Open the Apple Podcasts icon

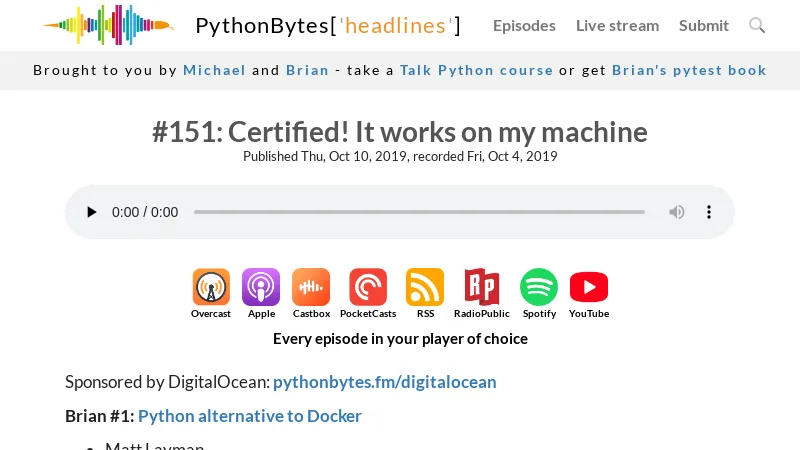(261, 288)
